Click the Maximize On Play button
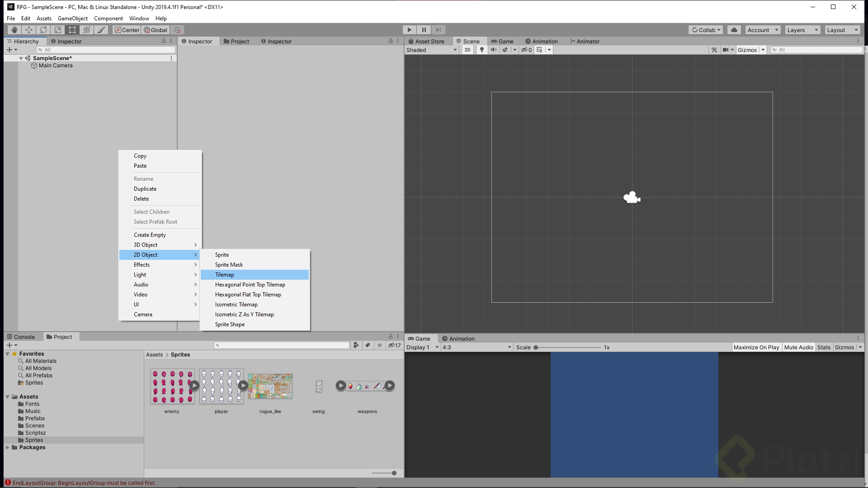The image size is (868, 488). click(756, 347)
